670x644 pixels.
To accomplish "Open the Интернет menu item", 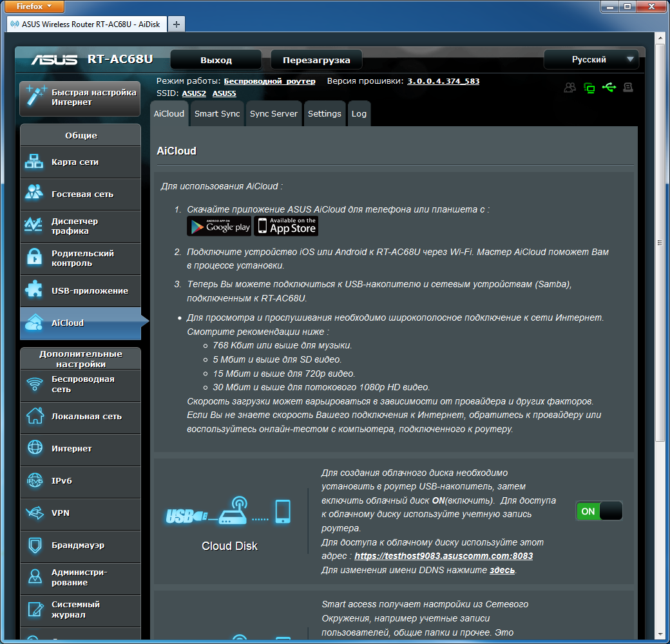I will tap(81, 449).
